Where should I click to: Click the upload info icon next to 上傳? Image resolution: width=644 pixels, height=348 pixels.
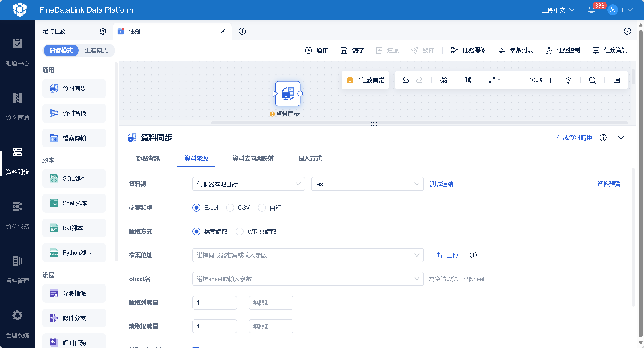point(473,255)
